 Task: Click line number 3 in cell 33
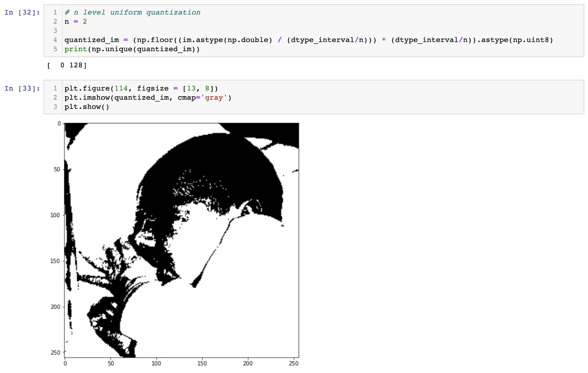pos(55,107)
